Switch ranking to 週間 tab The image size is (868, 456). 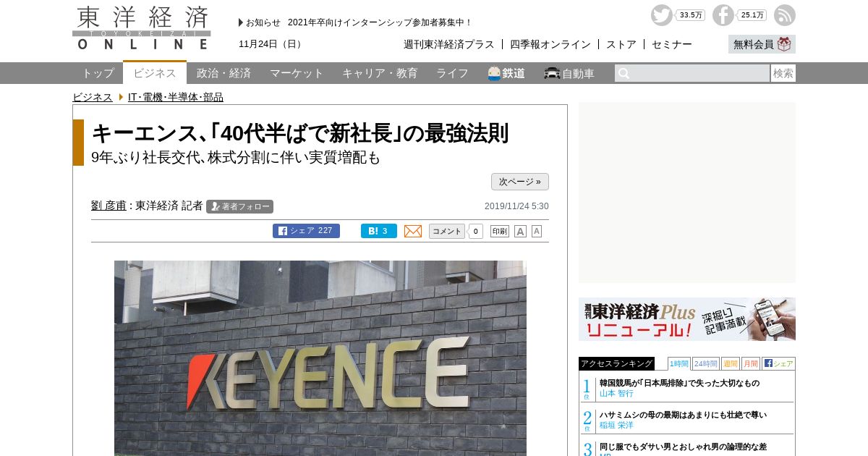pyautogui.click(x=730, y=363)
